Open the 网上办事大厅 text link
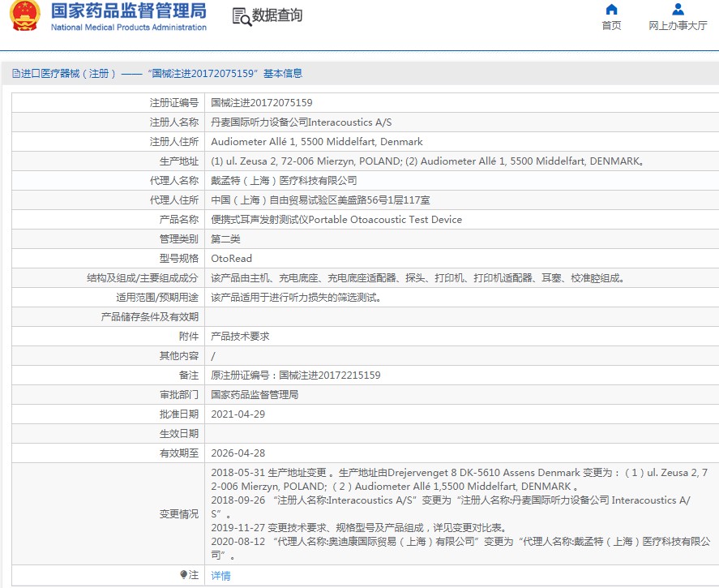The height and width of the screenshot is (588, 719). (x=678, y=26)
